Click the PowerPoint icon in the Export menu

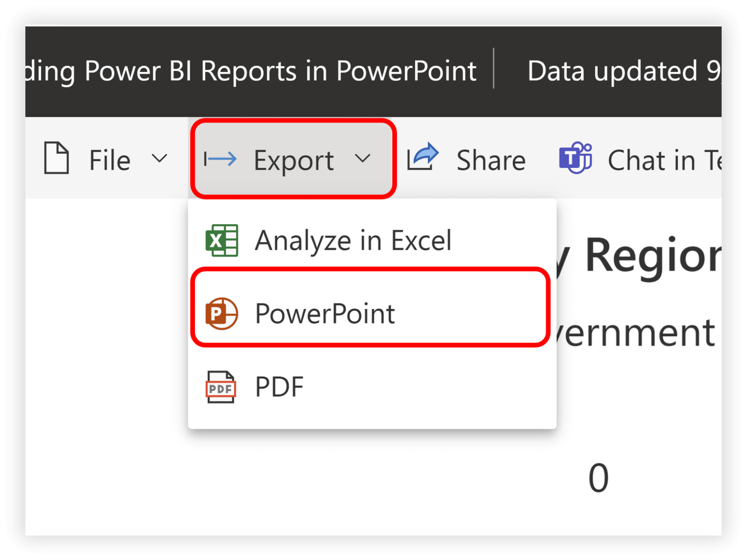tap(222, 313)
